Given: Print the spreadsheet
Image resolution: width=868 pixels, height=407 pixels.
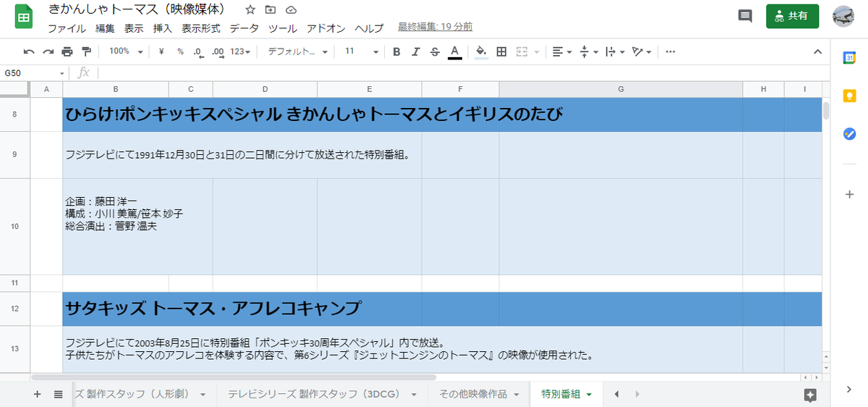Looking at the screenshot, I should [x=67, y=51].
